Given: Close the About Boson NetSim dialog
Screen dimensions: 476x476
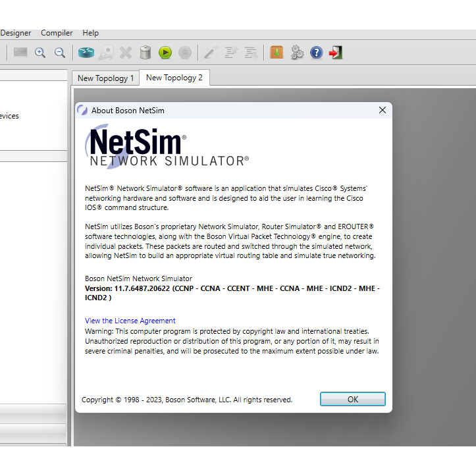Looking at the screenshot, I should tap(383, 110).
